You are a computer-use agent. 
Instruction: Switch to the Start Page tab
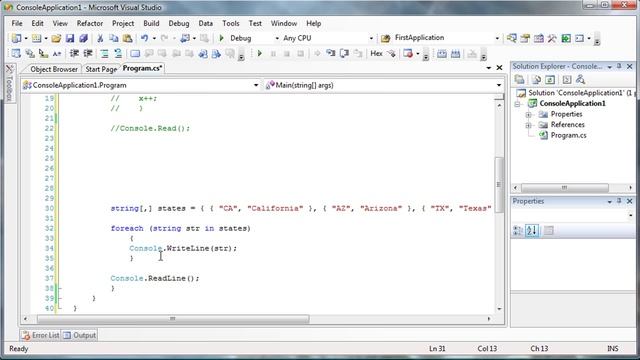tap(101, 69)
